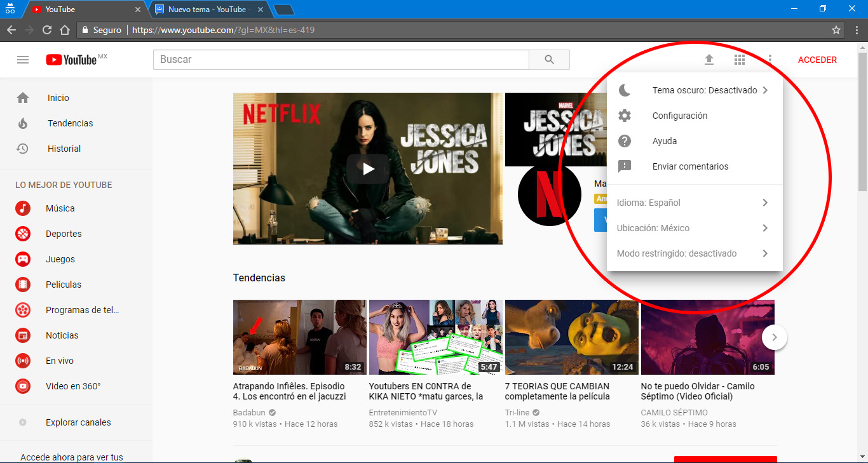Open Modo restringido: desactivado entry

[695, 253]
